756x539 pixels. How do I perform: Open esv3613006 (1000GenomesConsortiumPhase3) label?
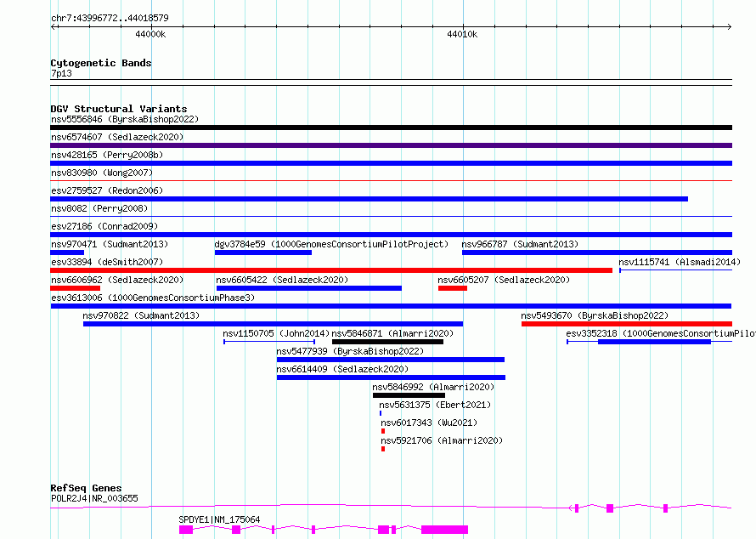(x=153, y=298)
